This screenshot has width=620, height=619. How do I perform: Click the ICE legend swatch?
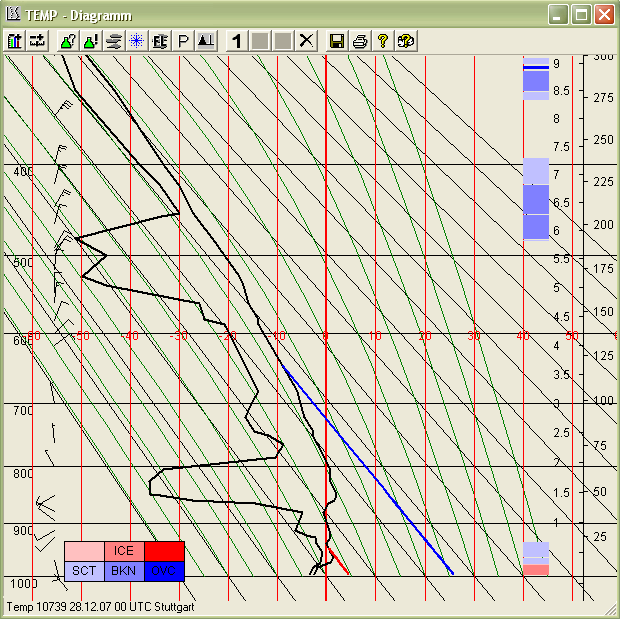click(x=124, y=551)
